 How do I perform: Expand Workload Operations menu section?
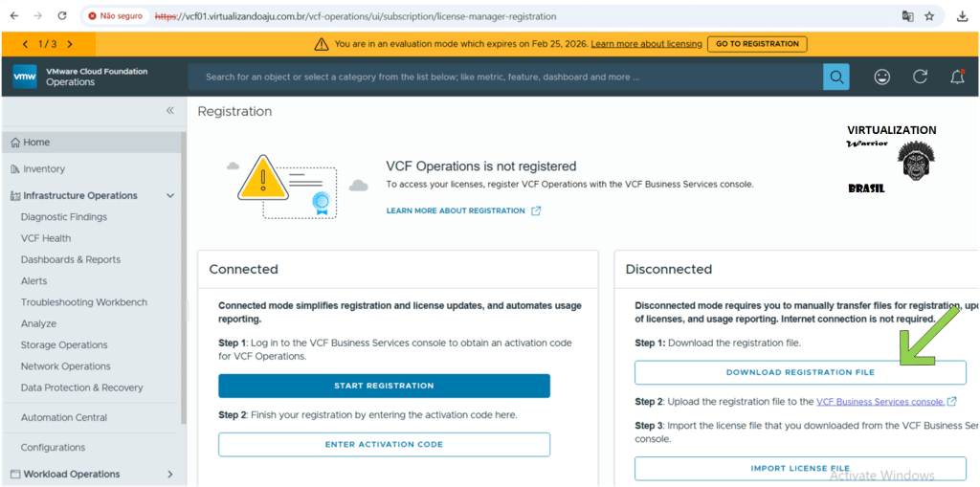pos(170,474)
